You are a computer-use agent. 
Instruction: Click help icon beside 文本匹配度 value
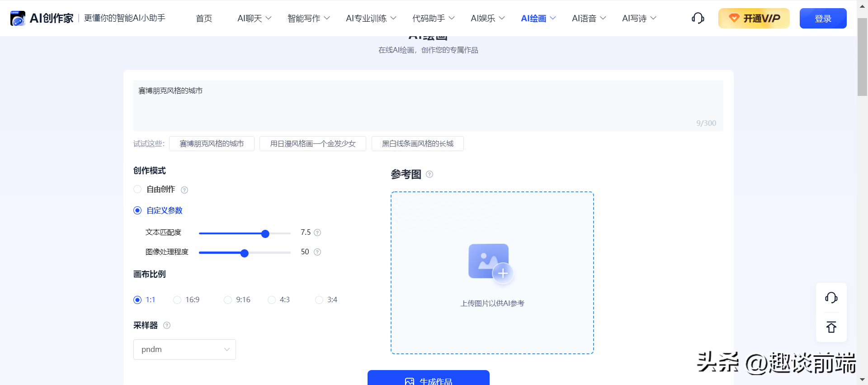pos(317,233)
